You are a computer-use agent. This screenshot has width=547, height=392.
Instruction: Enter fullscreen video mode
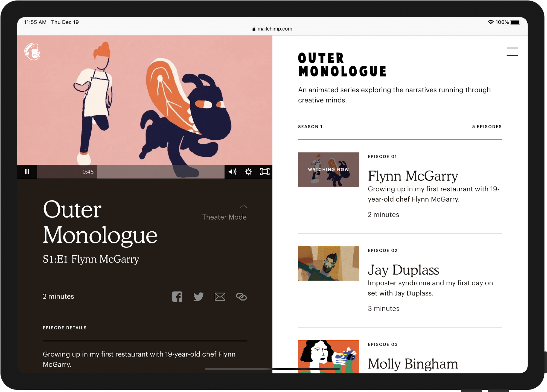[264, 172]
